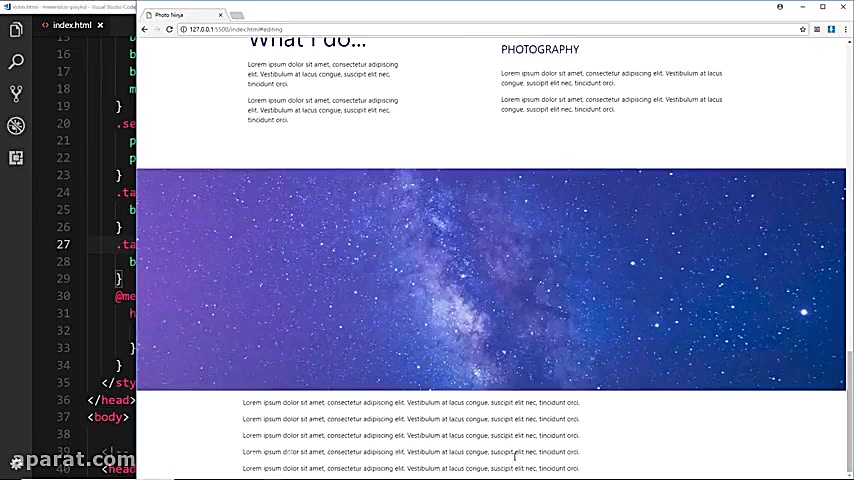Screen dimensions: 854x480
Task: Click first Lorem ipsum line below galaxy image
Action: pos(411,403)
